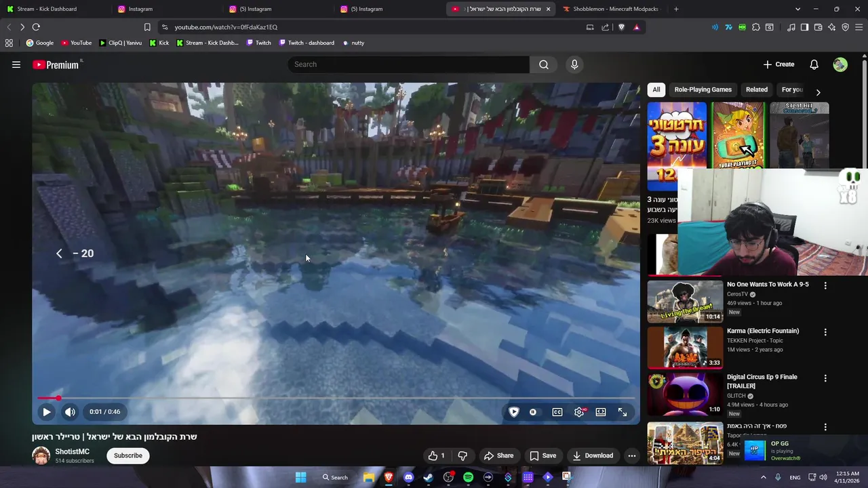Open the ShotistMC channel name link
Screen dimensions: 868x488
[72, 451]
